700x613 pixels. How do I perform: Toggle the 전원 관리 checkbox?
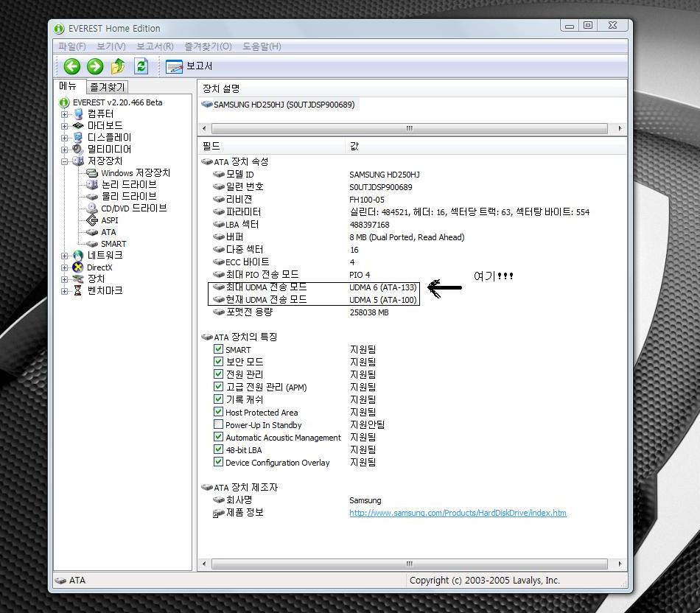coord(218,374)
